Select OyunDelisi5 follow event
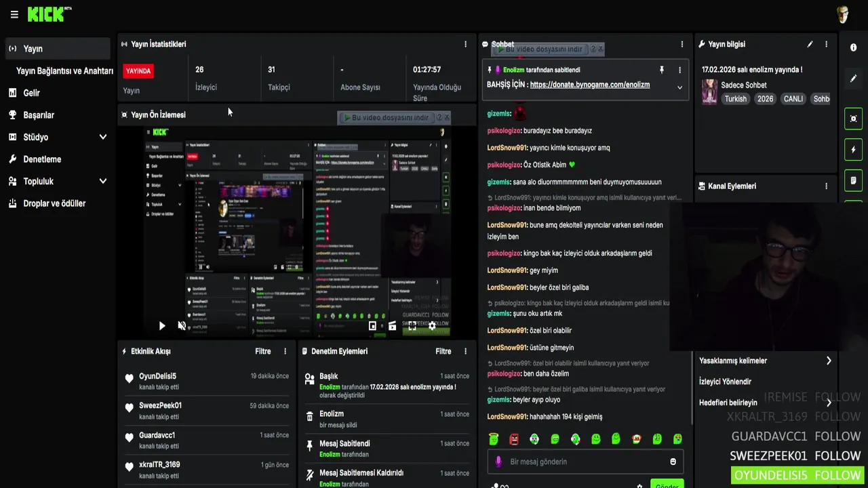The width and height of the screenshot is (868, 488). (207, 381)
